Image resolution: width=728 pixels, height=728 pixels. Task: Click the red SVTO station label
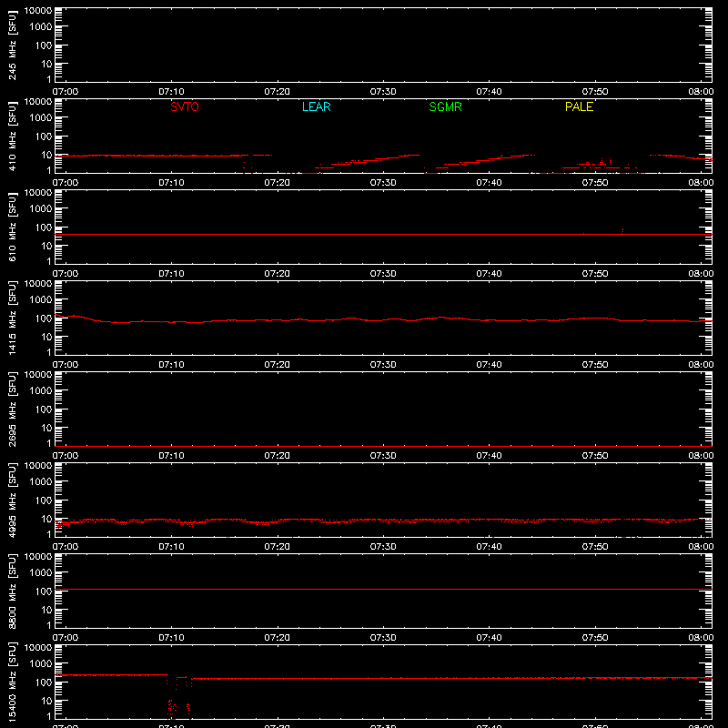[185, 106]
